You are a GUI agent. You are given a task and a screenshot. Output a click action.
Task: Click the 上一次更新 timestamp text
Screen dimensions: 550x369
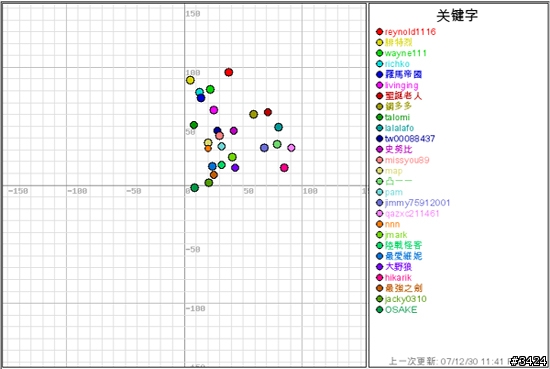pyautogui.click(x=449, y=361)
